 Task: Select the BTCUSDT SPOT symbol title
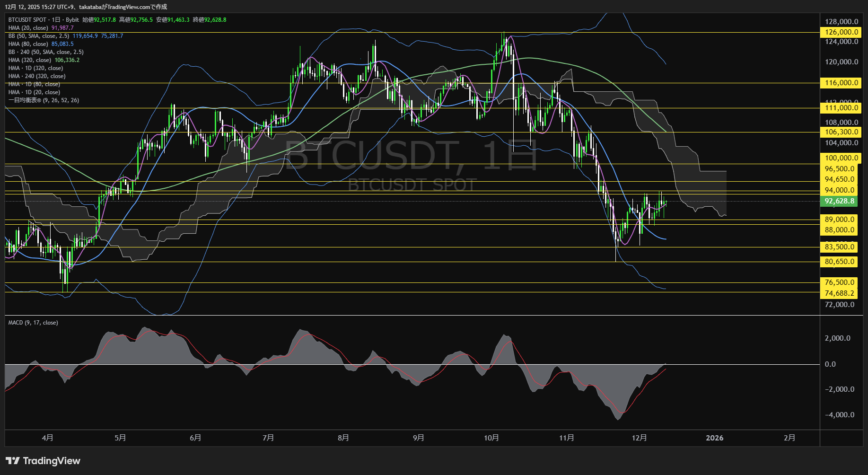pos(27,20)
